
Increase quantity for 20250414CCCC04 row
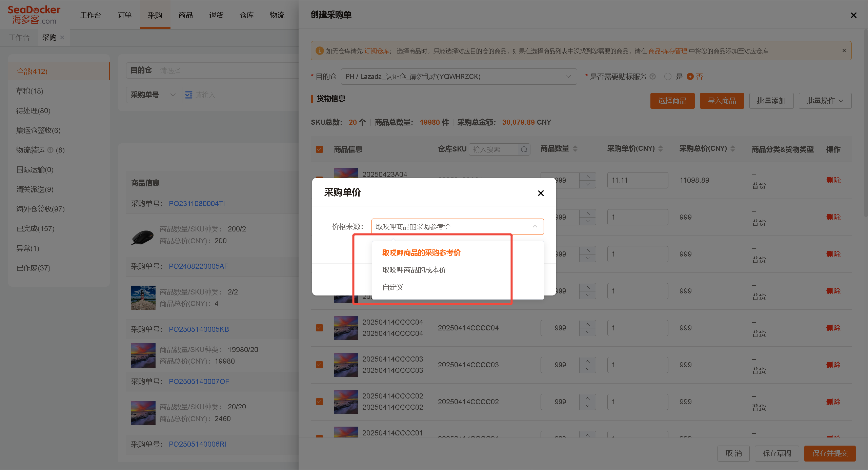(588, 324)
